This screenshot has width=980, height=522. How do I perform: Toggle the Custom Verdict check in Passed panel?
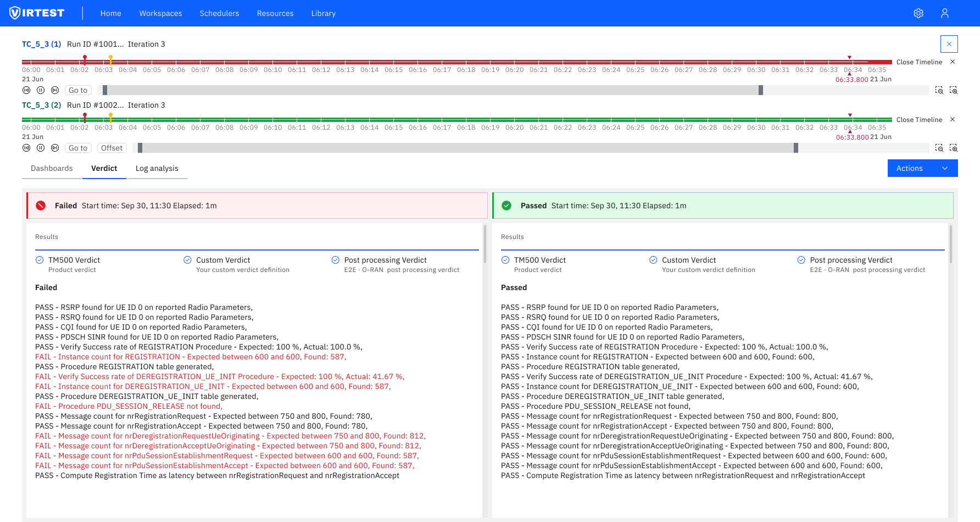point(653,259)
